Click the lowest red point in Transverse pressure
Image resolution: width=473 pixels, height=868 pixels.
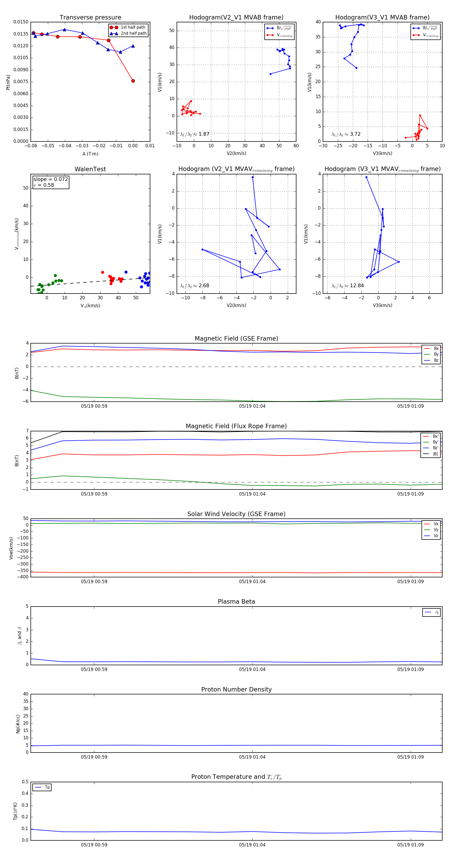[x=133, y=81]
